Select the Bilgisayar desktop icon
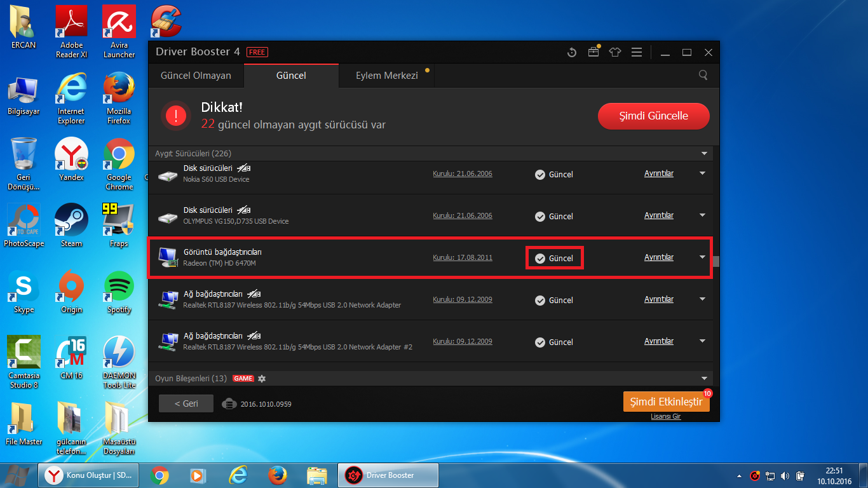The height and width of the screenshot is (488, 868). point(24,97)
